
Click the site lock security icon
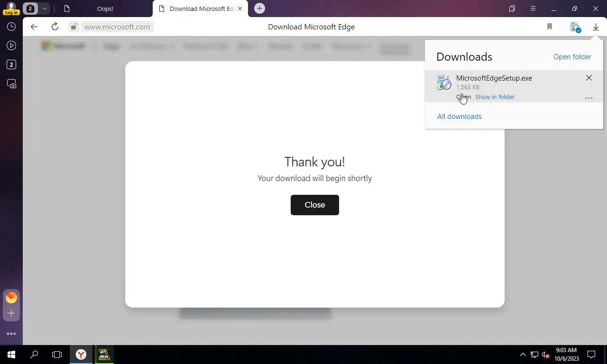pyautogui.click(x=74, y=27)
